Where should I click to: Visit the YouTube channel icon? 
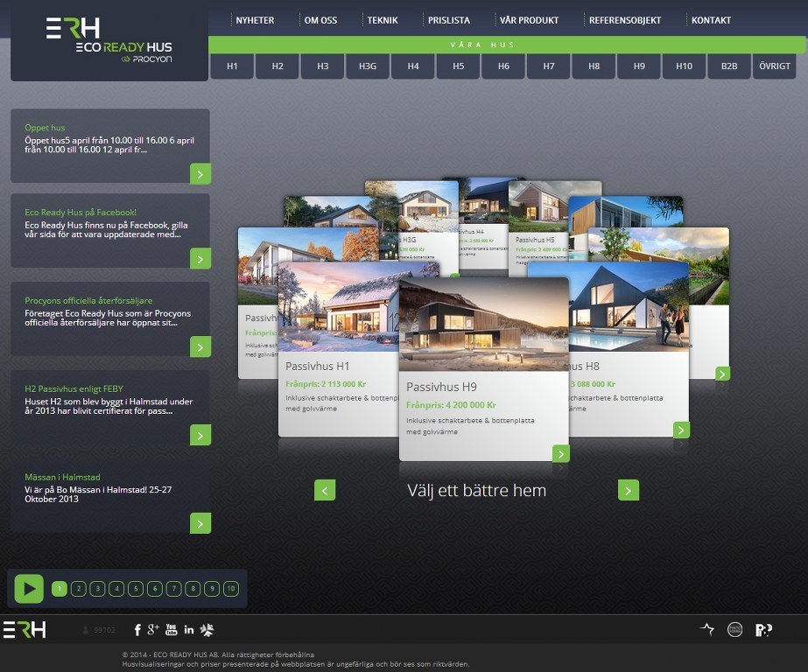pyautogui.click(x=171, y=629)
